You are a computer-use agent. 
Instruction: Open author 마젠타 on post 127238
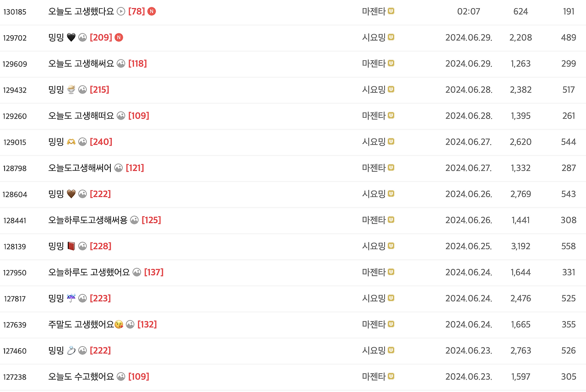click(x=374, y=377)
